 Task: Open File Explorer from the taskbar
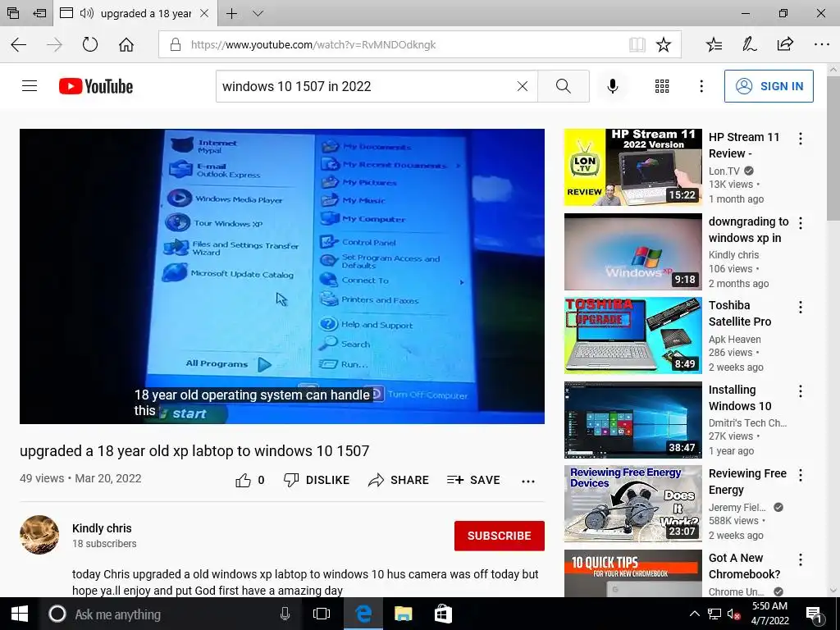click(x=403, y=614)
